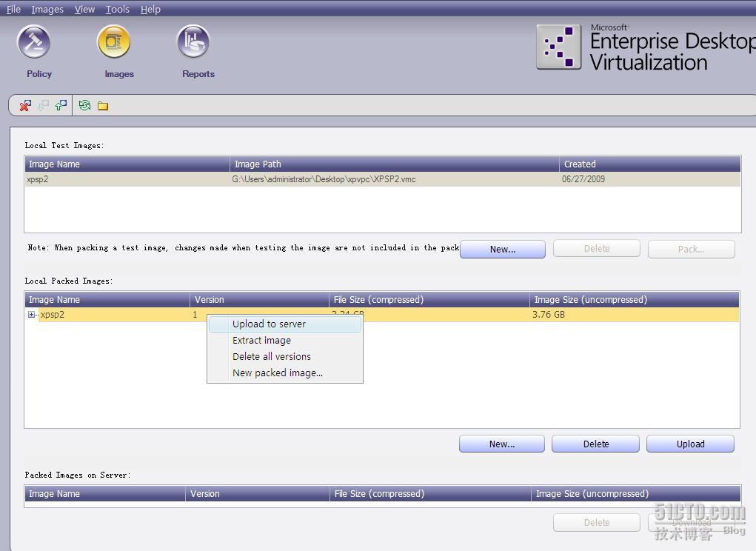Open the View menu

84,9
